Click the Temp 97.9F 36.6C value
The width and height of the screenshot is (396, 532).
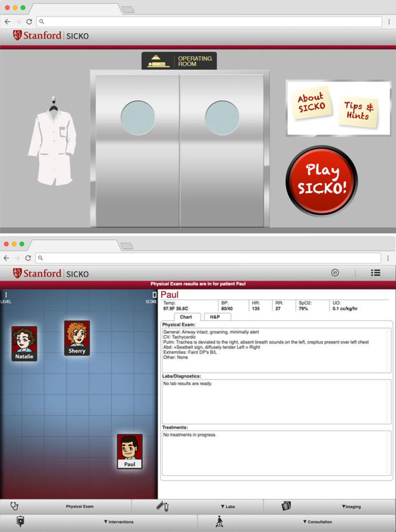175,308
